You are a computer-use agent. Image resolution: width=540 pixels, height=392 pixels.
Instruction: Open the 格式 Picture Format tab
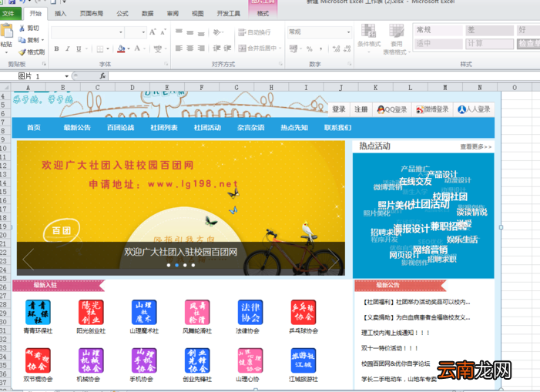tap(263, 13)
